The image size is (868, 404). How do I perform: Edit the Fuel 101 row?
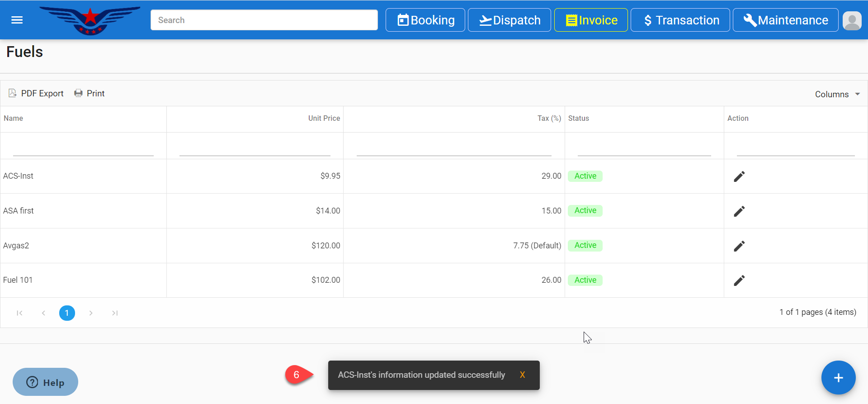[x=739, y=280]
